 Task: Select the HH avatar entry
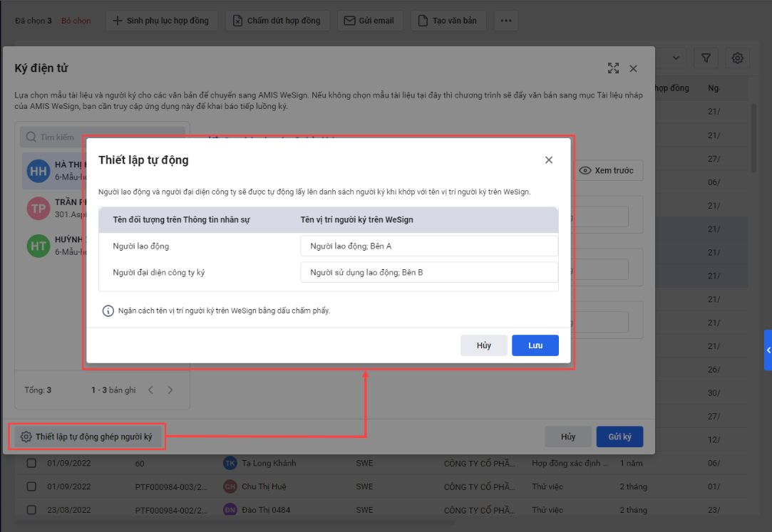pos(38,171)
